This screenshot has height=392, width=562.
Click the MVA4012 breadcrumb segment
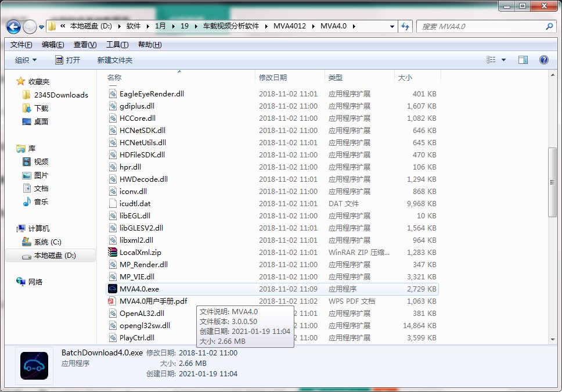[290, 26]
